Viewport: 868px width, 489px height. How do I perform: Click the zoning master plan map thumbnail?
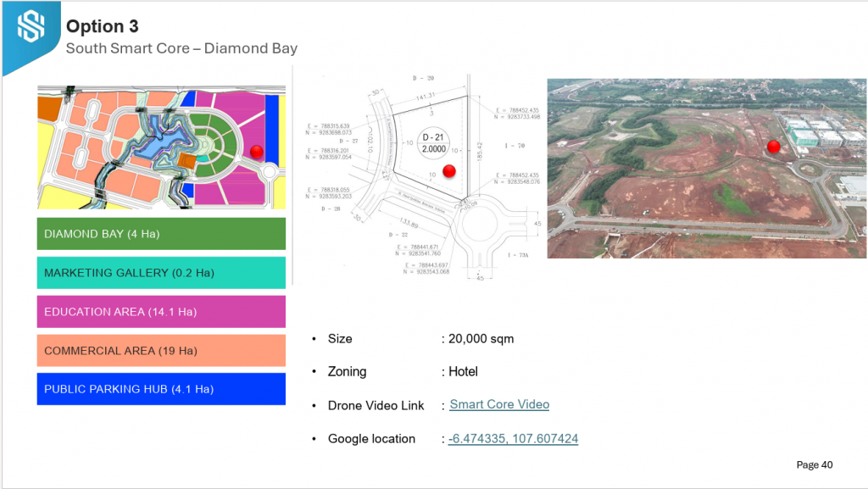point(161,147)
